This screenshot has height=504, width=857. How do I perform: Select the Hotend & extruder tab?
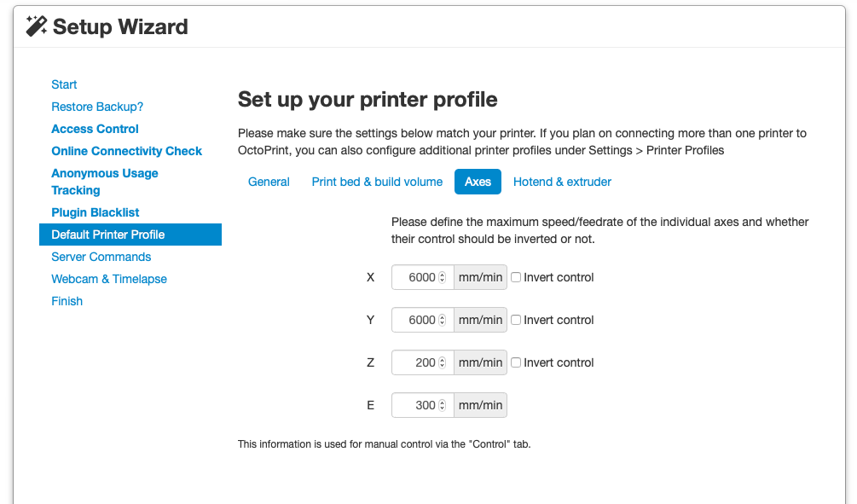point(562,182)
